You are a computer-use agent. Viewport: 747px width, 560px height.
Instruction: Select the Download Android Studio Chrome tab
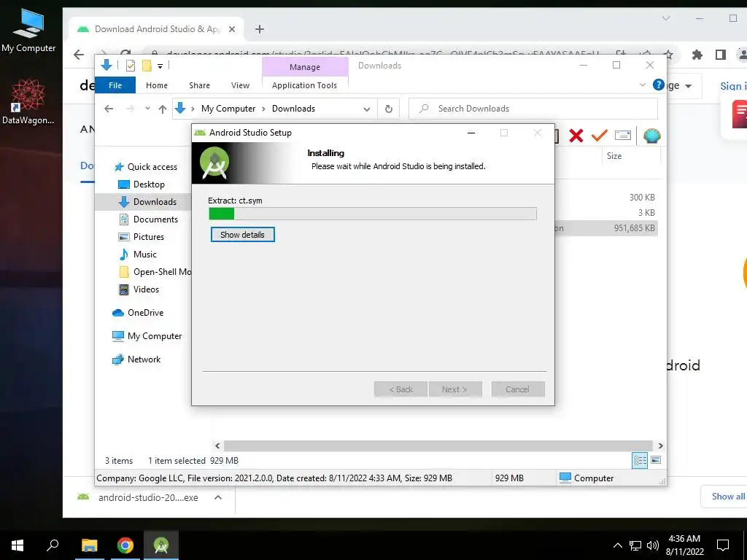156,29
